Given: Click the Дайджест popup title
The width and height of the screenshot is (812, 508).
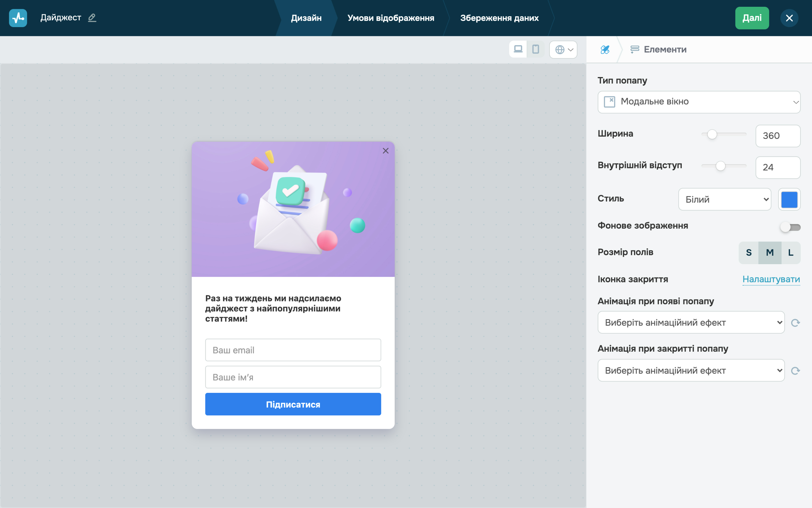Looking at the screenshot, I should [61, 18].
